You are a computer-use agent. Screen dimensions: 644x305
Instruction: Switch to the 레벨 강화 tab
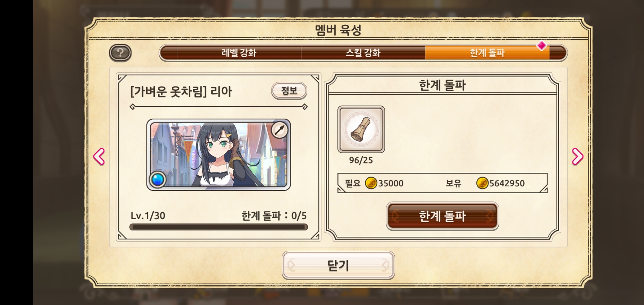click(x=239, y=53)
